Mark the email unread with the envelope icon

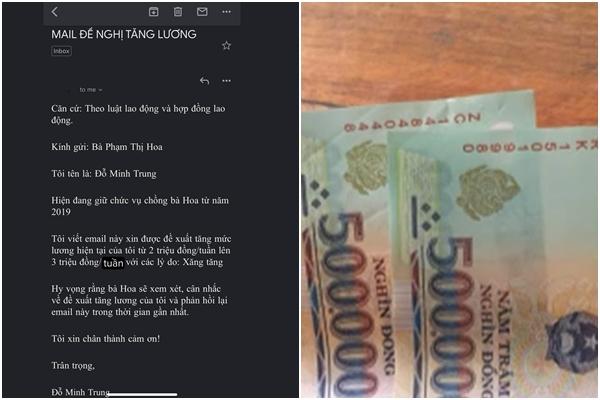(202, 12)
